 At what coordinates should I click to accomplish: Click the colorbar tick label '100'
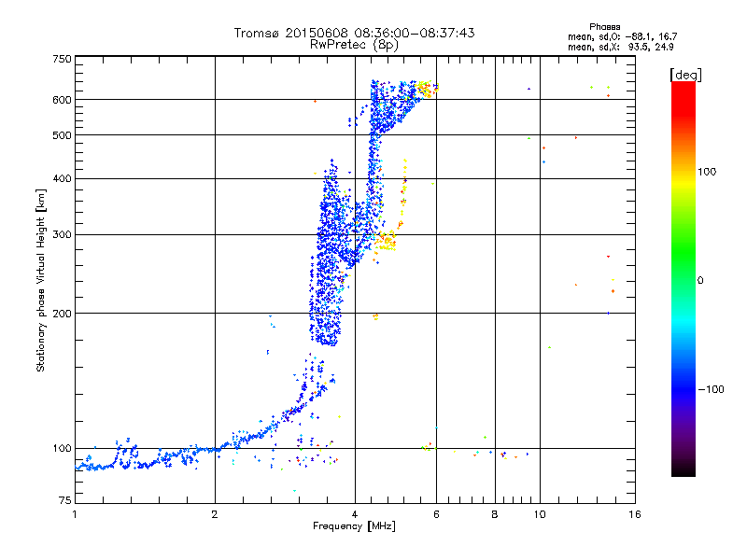[707, 172]
